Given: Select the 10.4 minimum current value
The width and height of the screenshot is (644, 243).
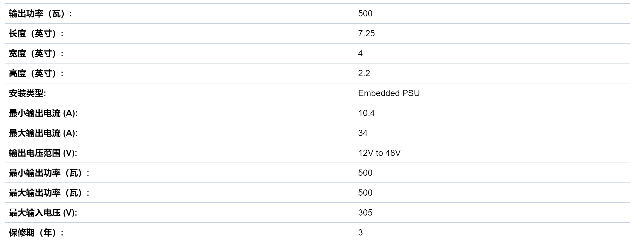Looking at the screenshot, I should click(366, 113).
